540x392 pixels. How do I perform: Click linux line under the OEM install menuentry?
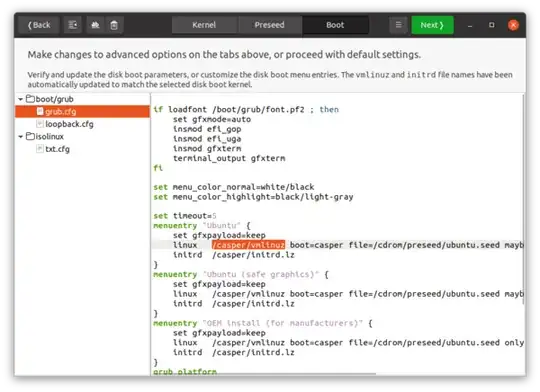(348, 343)
